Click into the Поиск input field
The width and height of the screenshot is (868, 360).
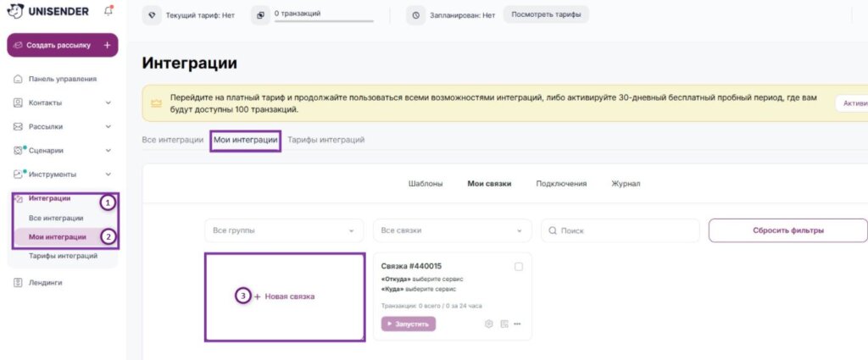(x=620, y=230)
